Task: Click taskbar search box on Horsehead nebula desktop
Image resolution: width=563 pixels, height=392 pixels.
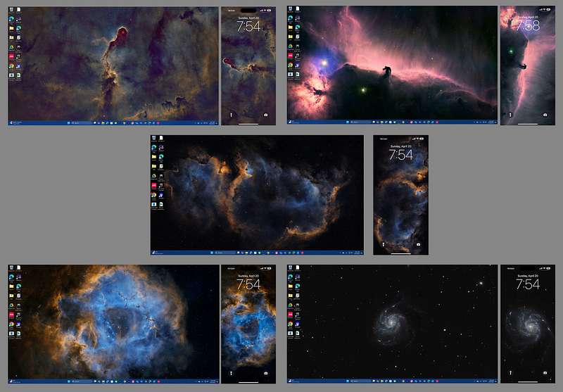Action: pyautogui.click(x=361, y=122)
